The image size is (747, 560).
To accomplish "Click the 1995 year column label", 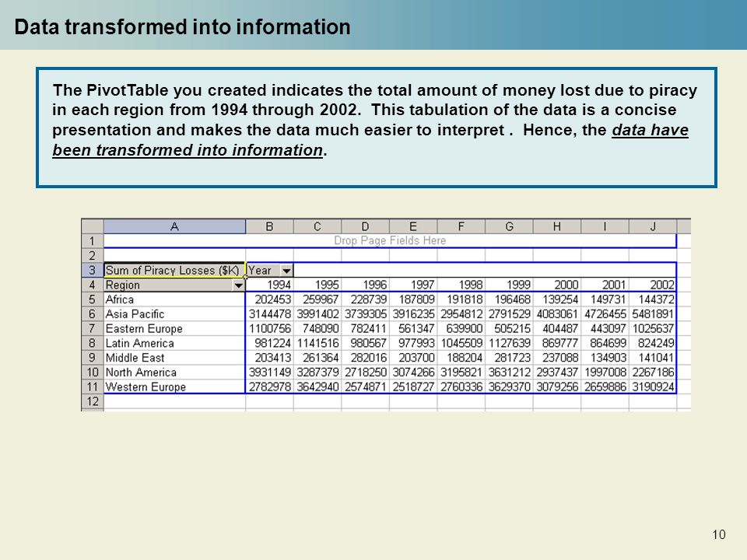I will pyautogui.click(x=317, y=285).
